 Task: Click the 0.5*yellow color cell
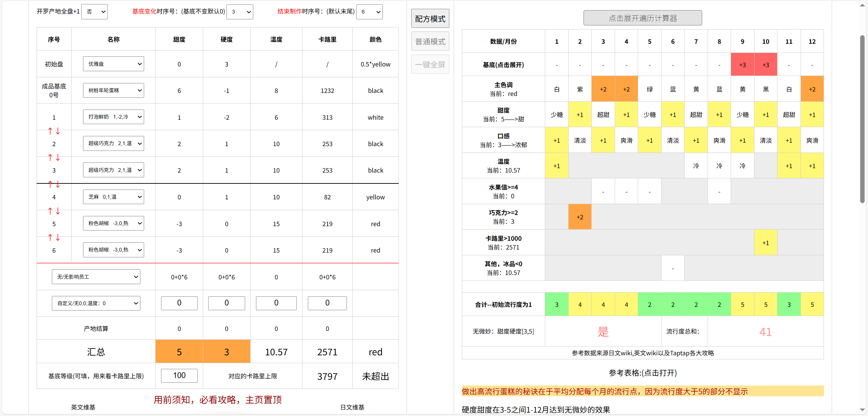pos(375,64)
